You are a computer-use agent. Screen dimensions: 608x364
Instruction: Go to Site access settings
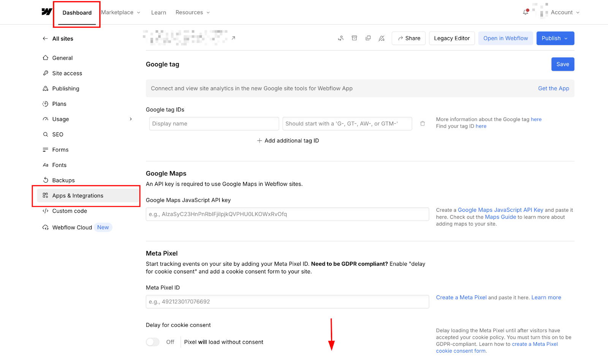point(67,73)
